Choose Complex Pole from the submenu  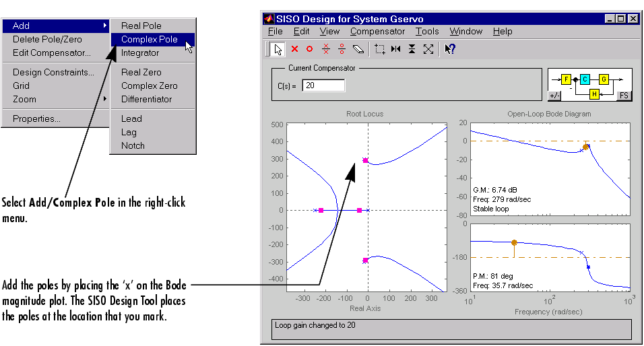coord(150,39)
